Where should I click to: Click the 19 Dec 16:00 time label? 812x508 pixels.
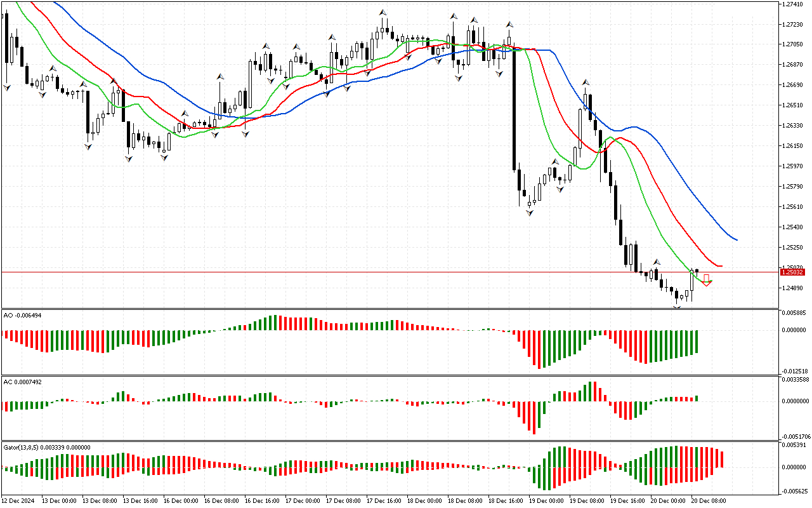pyautogui.click(x=627, y=501)
